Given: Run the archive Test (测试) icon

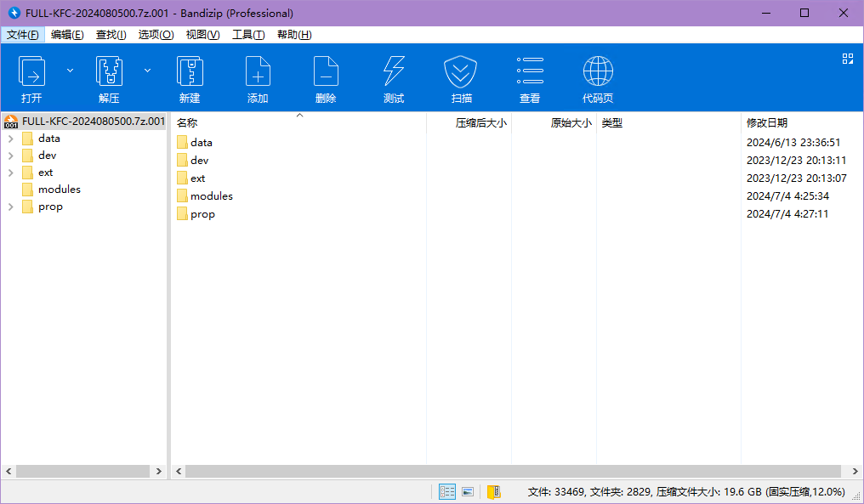Looking at the screenshot, I should (x=394, y=73).
